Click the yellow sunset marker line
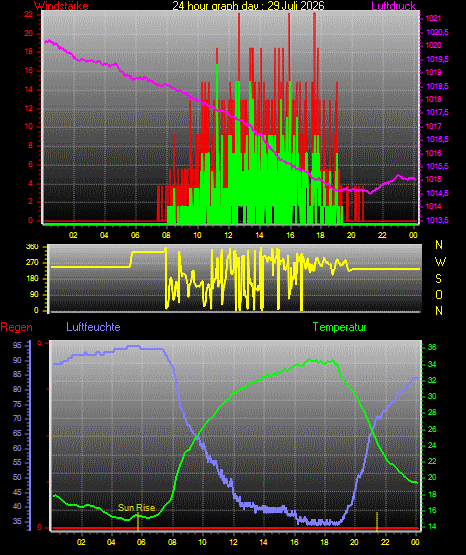Viewport: 466px width, 555px height. 377,521
